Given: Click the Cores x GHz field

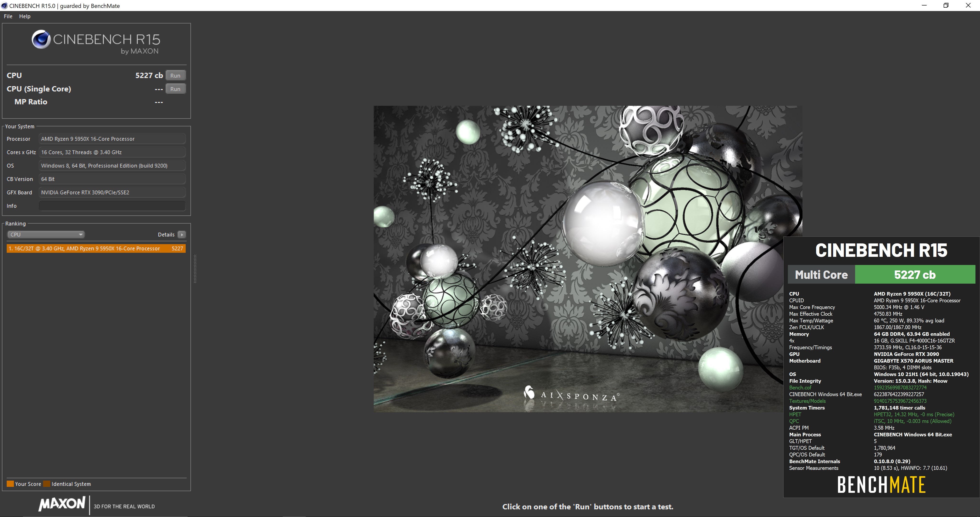Looking at the screenshot, I should (x=112, y=152).
